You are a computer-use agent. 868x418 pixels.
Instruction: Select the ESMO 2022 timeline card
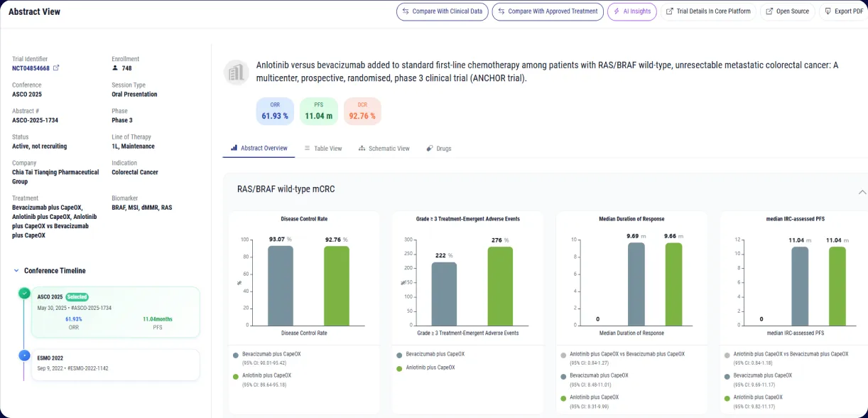[x=115, y=365]
